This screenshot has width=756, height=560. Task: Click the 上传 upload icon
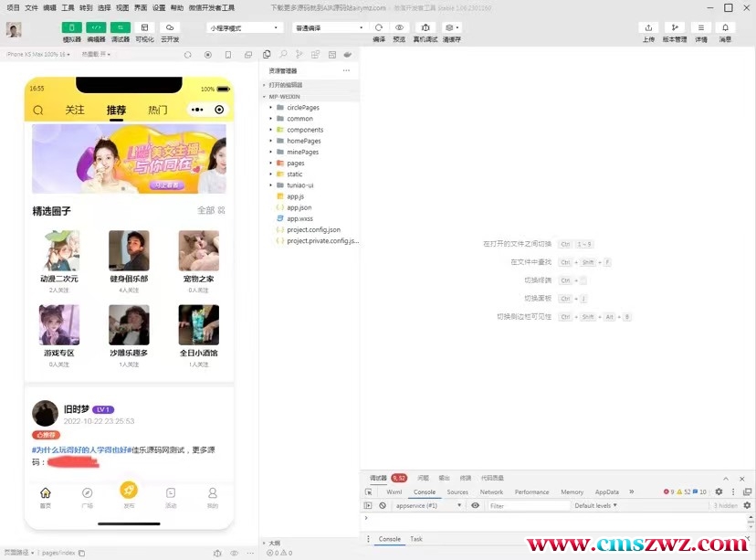pyautogui.click(x=648, y=27)
